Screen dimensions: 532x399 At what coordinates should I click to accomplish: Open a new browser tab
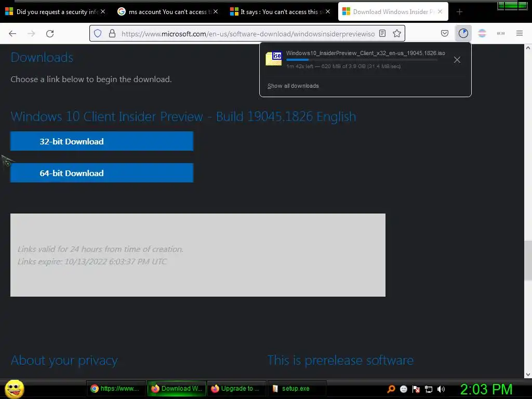[x=459, y=12]
